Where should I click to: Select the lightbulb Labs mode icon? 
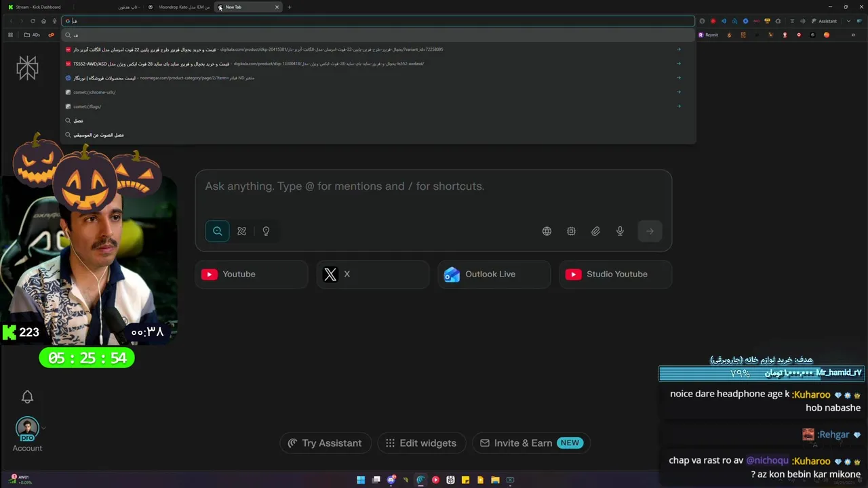click(266, 231)
